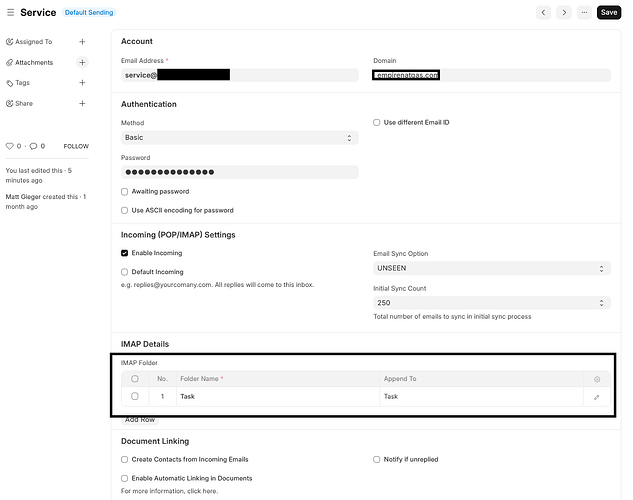Open the authentication Method dropdown

(x=239, y=138)
